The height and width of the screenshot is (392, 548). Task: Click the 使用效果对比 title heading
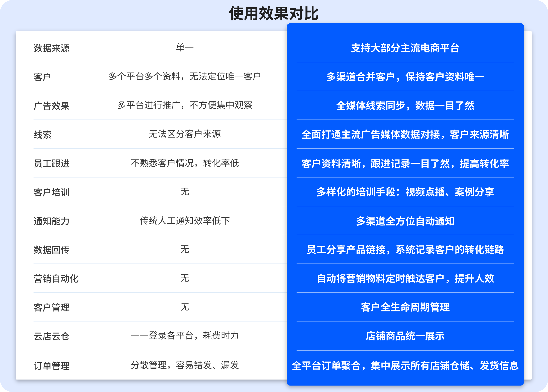coord(274,14)
